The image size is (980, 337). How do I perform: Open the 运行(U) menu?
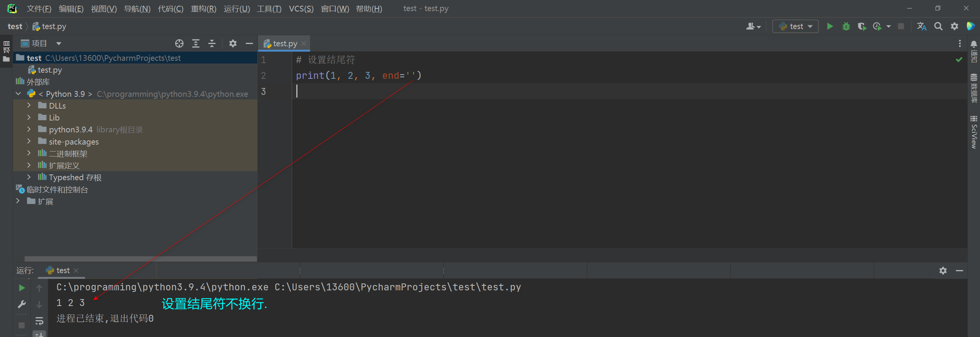pos(237,9)
